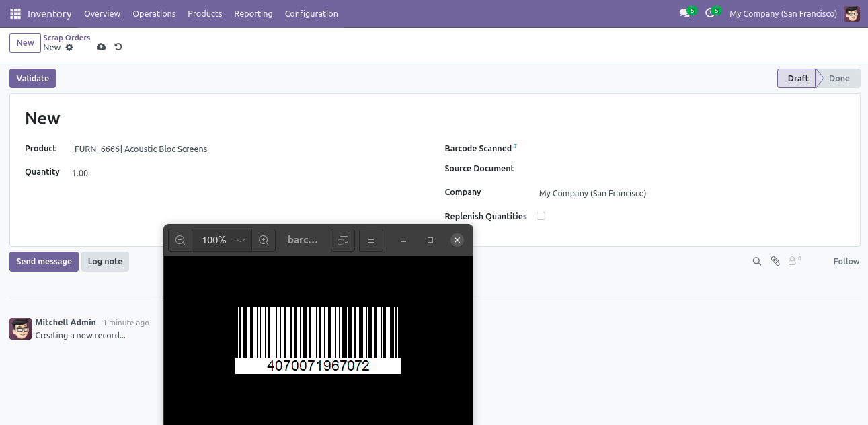The image size is (868, 425).
Task: Go back to Scrap Orders breadcrumb
Action: [67, 38]
